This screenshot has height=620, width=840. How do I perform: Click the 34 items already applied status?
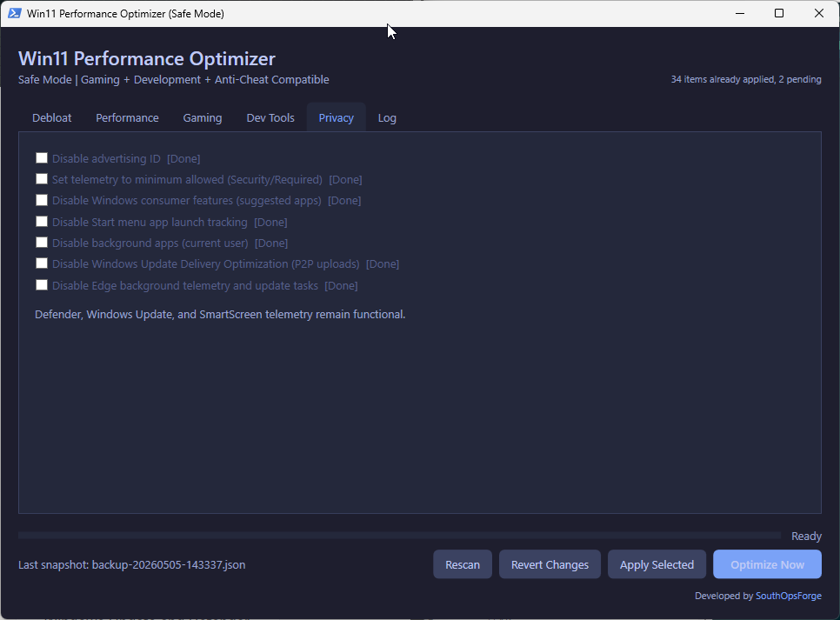[x=746, y=79]
